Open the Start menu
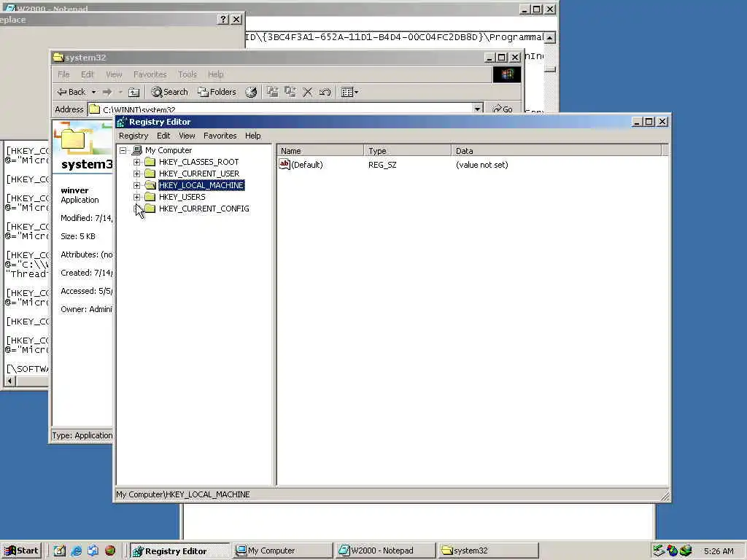This screenshot has height=560, width=747. [21, 551]
